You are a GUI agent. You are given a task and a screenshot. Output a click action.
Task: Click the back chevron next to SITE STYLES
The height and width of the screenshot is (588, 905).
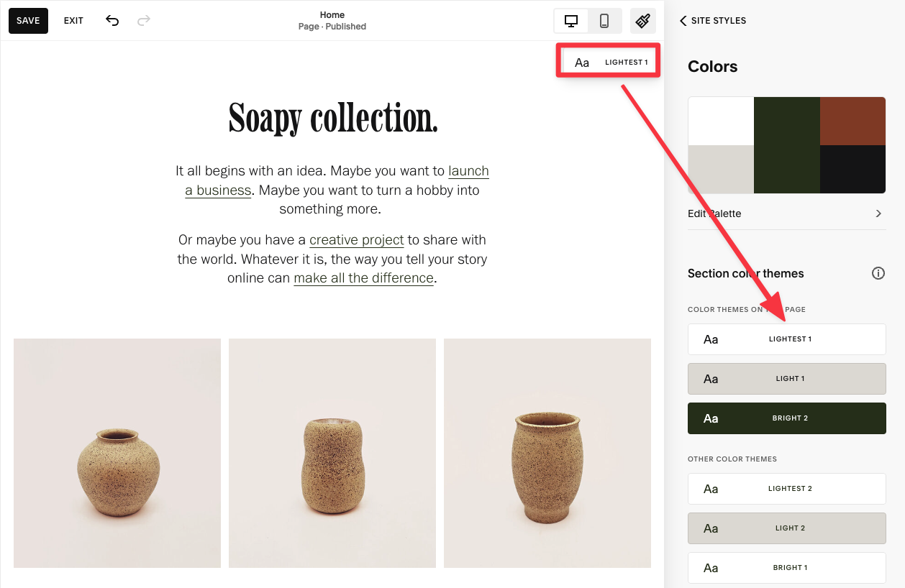click(682, 21)
